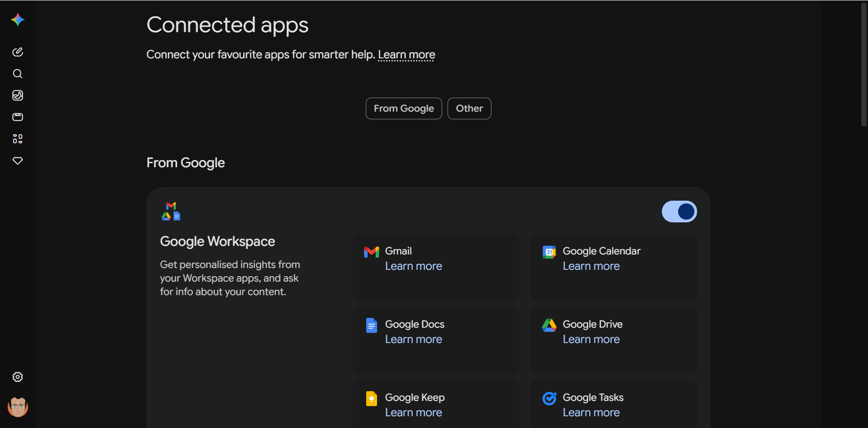
Task: Click the Google Docs label text
Action: (x=415, y=324)
